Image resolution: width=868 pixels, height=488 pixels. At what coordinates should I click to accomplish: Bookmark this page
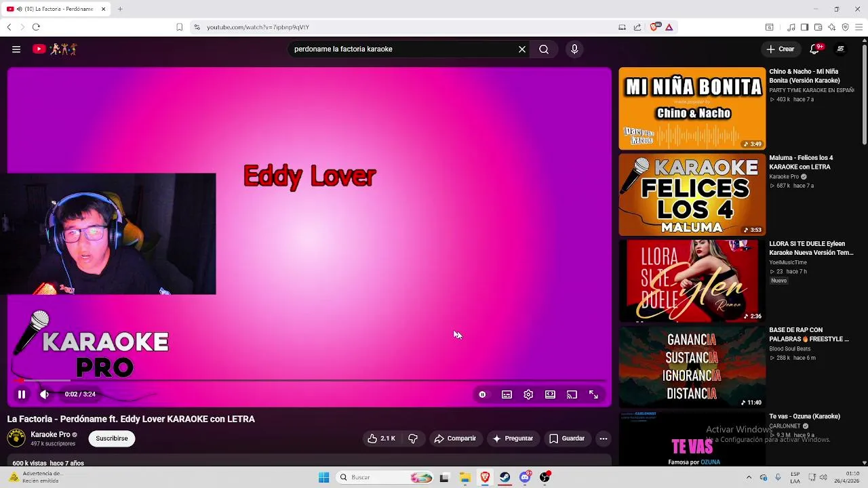(179, 27)
